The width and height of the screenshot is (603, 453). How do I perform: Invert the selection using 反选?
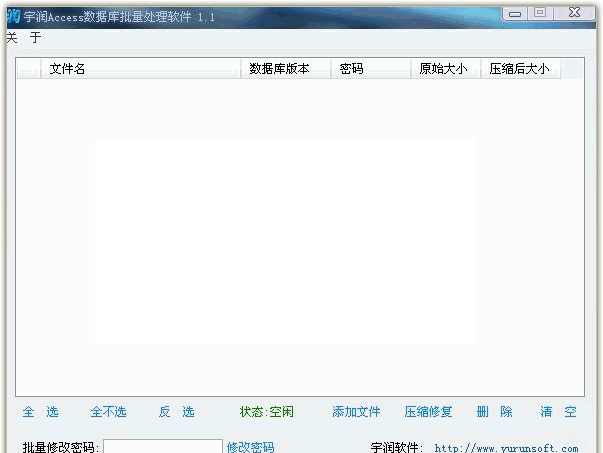click(176, 412)
